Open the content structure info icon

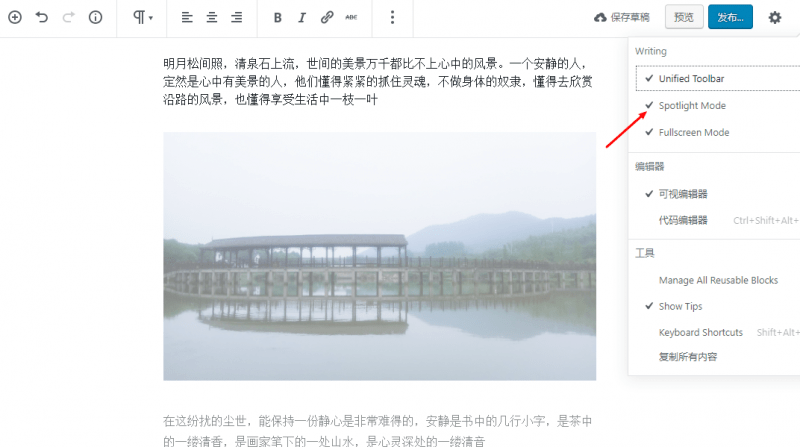tap(95, 17)
